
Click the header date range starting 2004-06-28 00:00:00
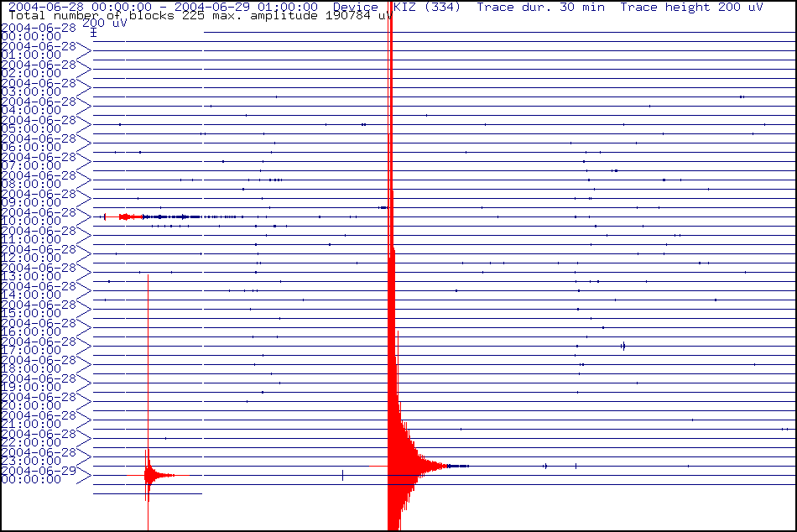tap(163, 7)
